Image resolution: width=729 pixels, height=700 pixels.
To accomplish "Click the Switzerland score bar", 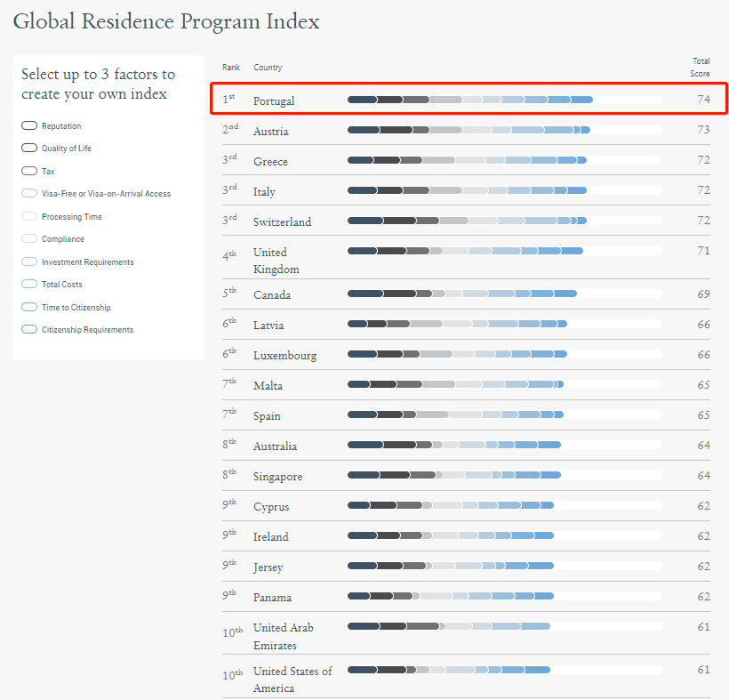I will [467, 221].
